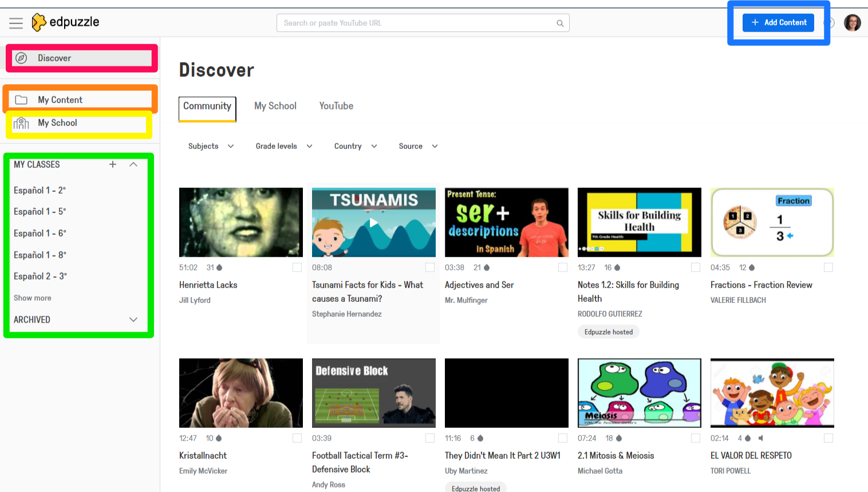Open the user profile avatar
Viewport: 868px width, 492px height.
tap(852, 23)
